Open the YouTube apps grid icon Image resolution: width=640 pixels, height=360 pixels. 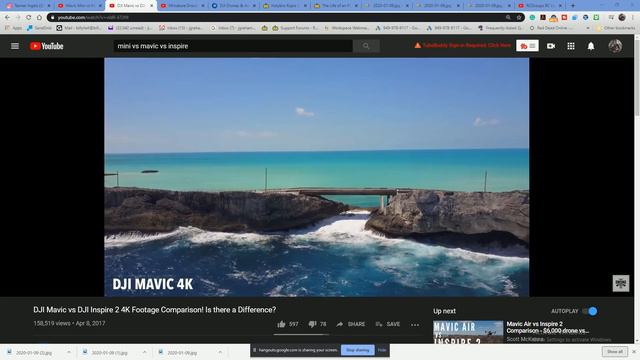click(571, 46)
